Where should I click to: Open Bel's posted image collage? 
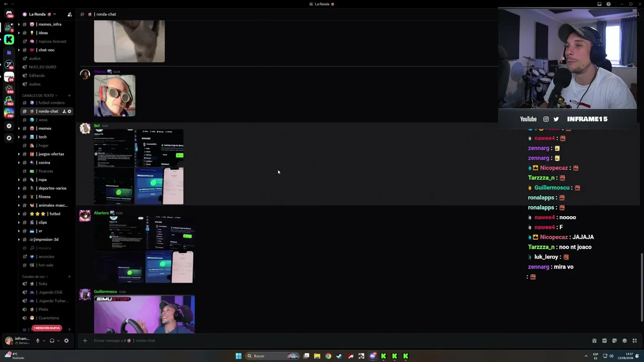point(139,167)
